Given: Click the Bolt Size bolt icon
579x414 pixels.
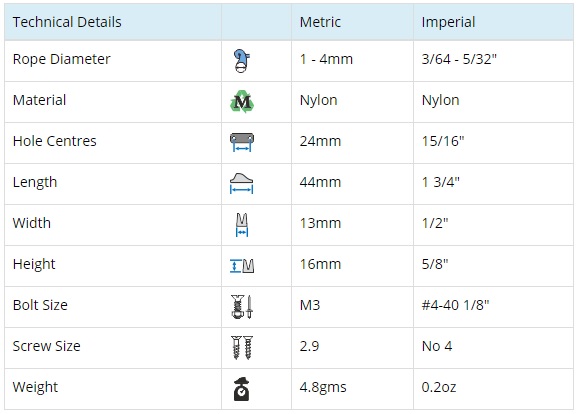Looking at the screenshot, I should click(242, 307).
